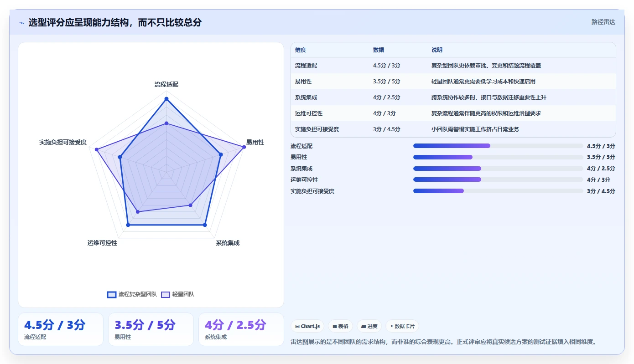Screen dimensions: 634x364
Task: Click the description 轻量团队通常更需要低学习成本和快速启用
Action: (483, 82)
